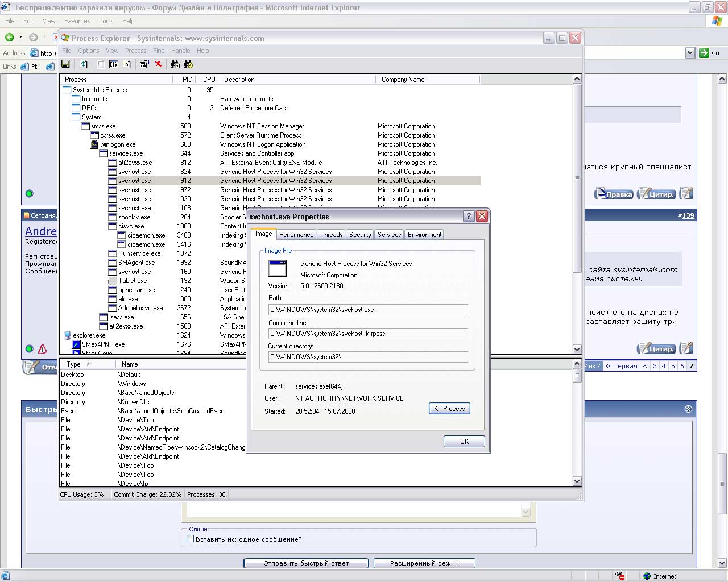Select svchost.exe row with PID 824
Screen dimensions: 728x582
[270, 172]
